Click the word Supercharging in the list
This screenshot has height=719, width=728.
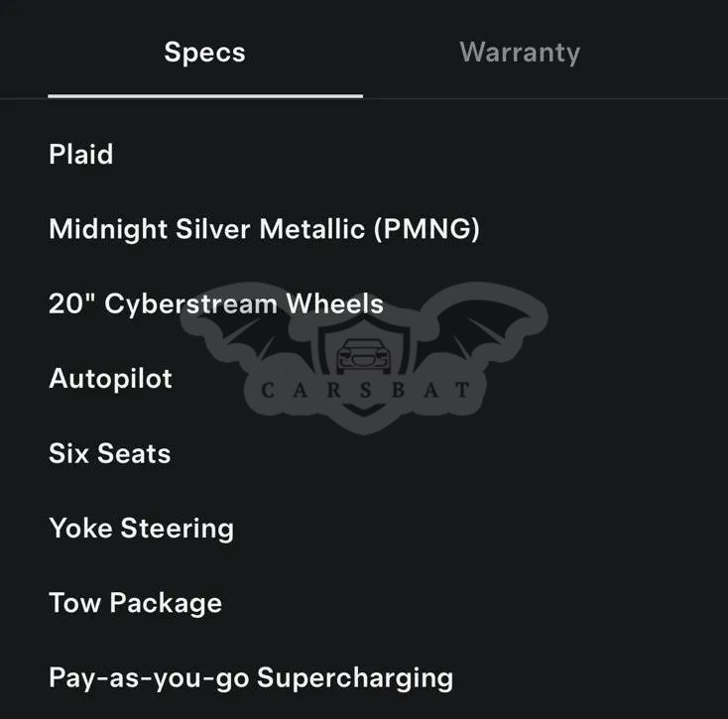(x=355, y=678)
